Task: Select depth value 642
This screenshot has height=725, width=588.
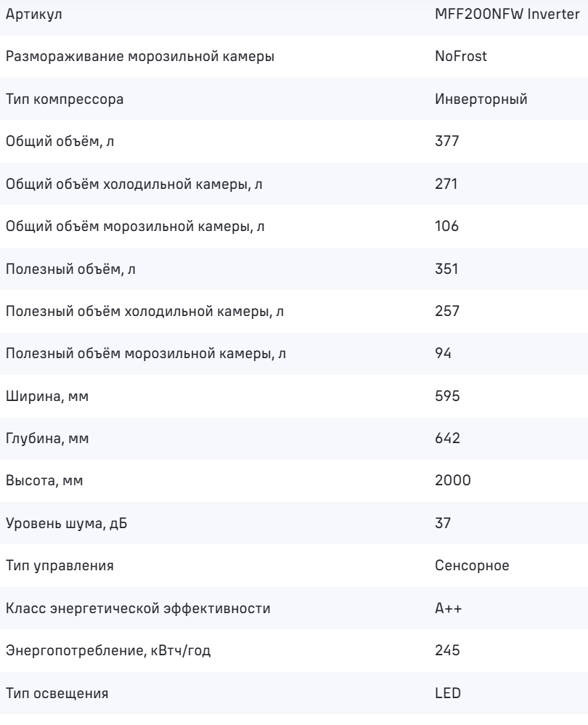Action: (x=447, y=438)
